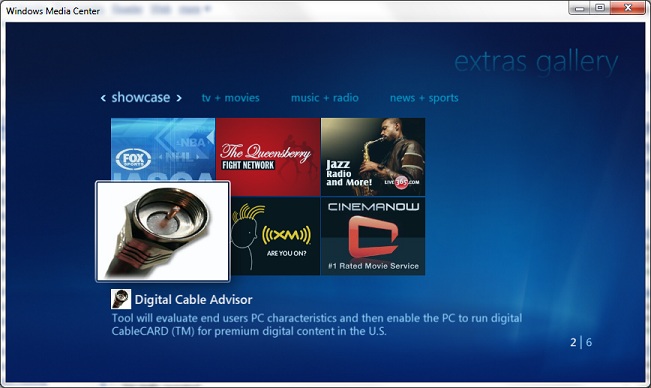This screenshot has width=651, height=388.
Task: Click the red CinemaNow logo
Action: 372,237
